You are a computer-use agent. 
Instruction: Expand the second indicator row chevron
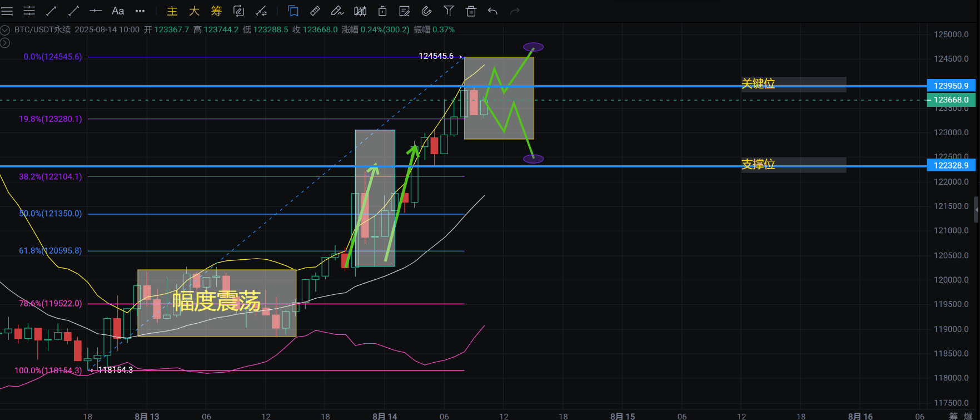click(5, 43)
